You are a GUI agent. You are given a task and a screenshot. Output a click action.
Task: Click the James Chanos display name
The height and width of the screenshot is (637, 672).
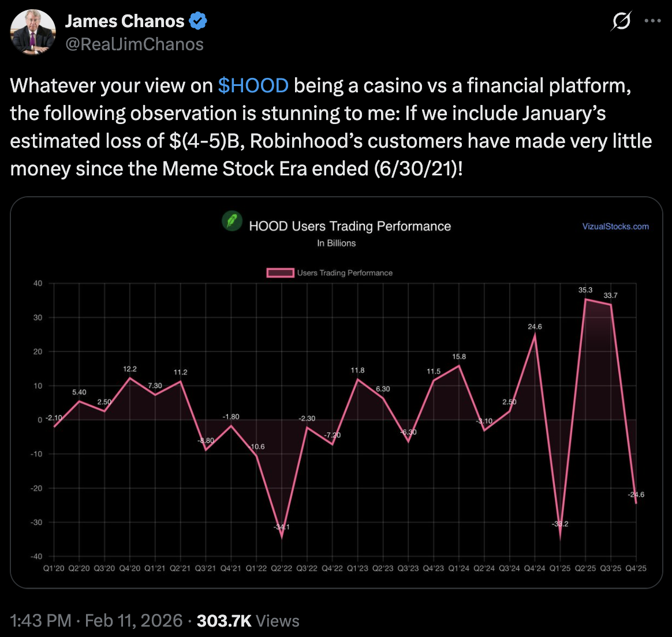[x=124, y=21]
